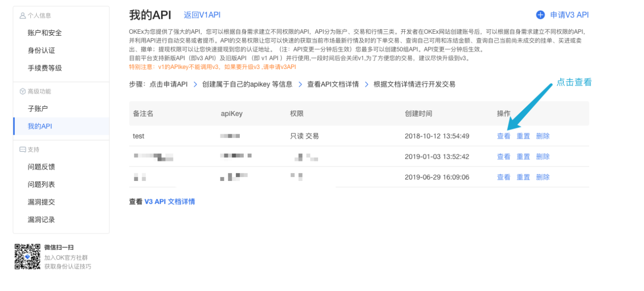Click 重置 for the 2019-01-03 API row
This screenshot has width=644, height=291.
(523, 157)
